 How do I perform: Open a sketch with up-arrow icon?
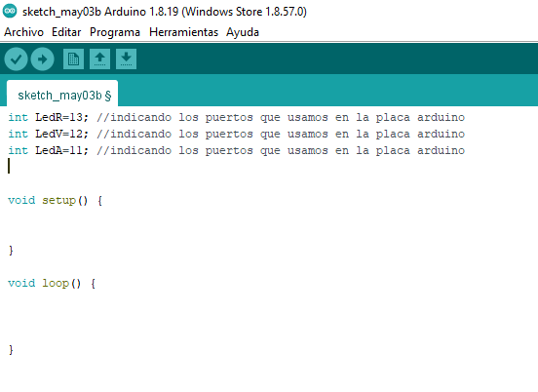[x=99, y=59]
